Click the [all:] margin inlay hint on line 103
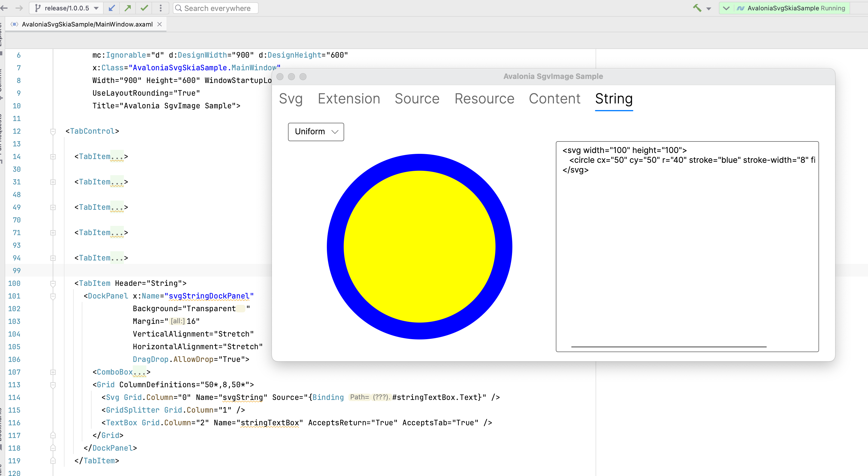 pyautogui.click(x=178, y=321)
